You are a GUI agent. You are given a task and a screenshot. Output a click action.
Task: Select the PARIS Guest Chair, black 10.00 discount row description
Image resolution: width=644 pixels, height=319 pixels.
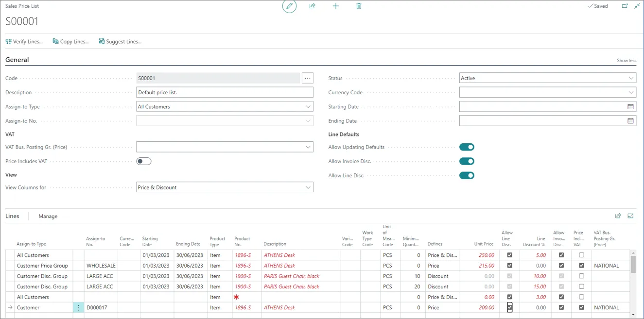[292, 276]
